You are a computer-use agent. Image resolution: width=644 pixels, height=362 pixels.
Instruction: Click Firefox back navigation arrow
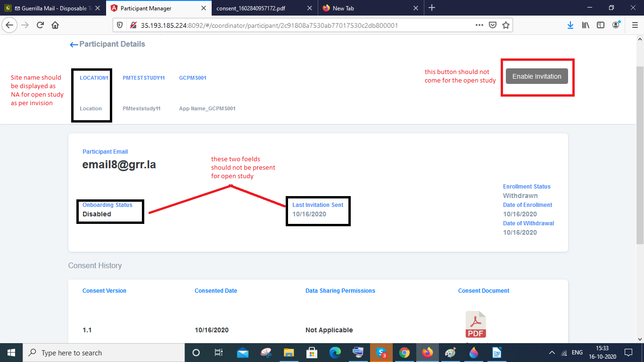(x=10, y=25)
